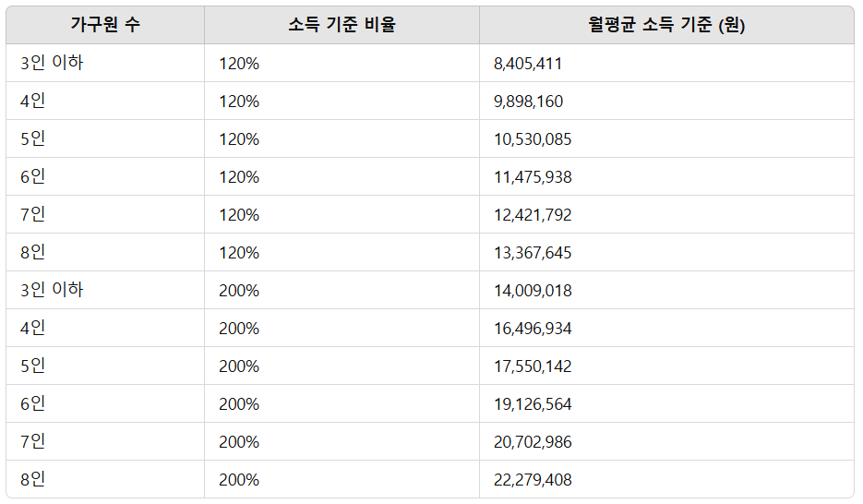Viewport: 863px width, 504px height.
Task: Select the value 12,421,792
Action: point(533,214)
